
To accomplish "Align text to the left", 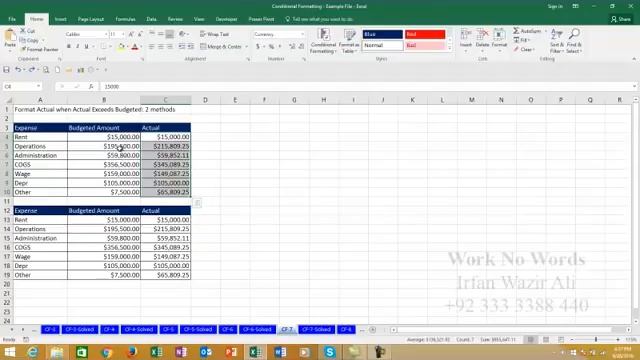I will [151, 47].
